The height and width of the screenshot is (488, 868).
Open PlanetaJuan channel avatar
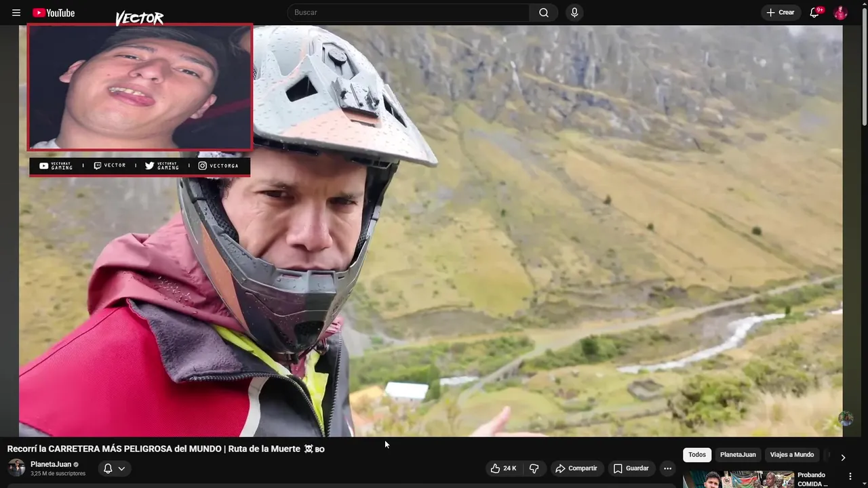[x=16, y=468]
